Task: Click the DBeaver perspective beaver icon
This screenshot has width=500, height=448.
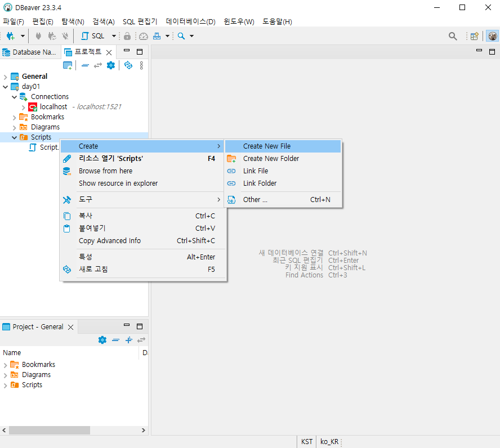Action: [x=492, y=36]
